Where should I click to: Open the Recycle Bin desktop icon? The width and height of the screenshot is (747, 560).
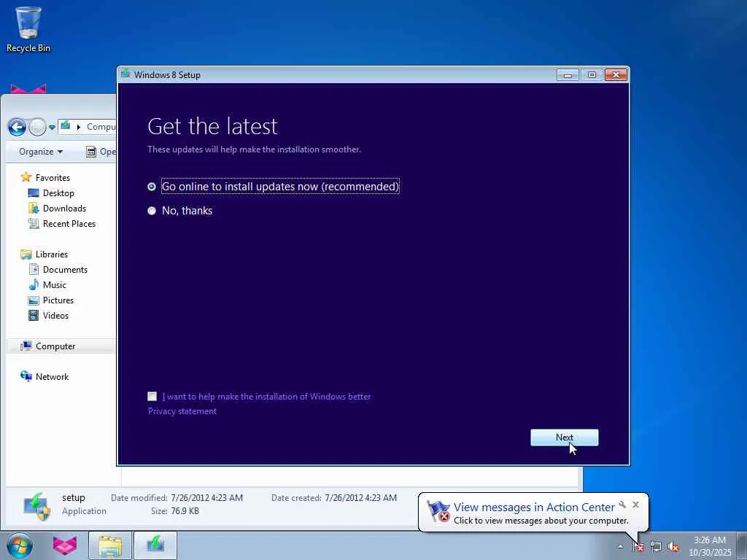[x=28, y=29]
